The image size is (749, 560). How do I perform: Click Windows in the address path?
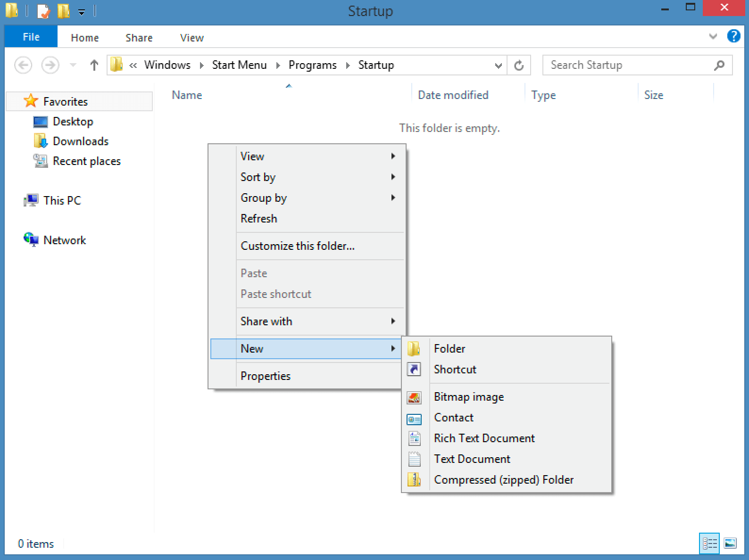click(167, 65)
